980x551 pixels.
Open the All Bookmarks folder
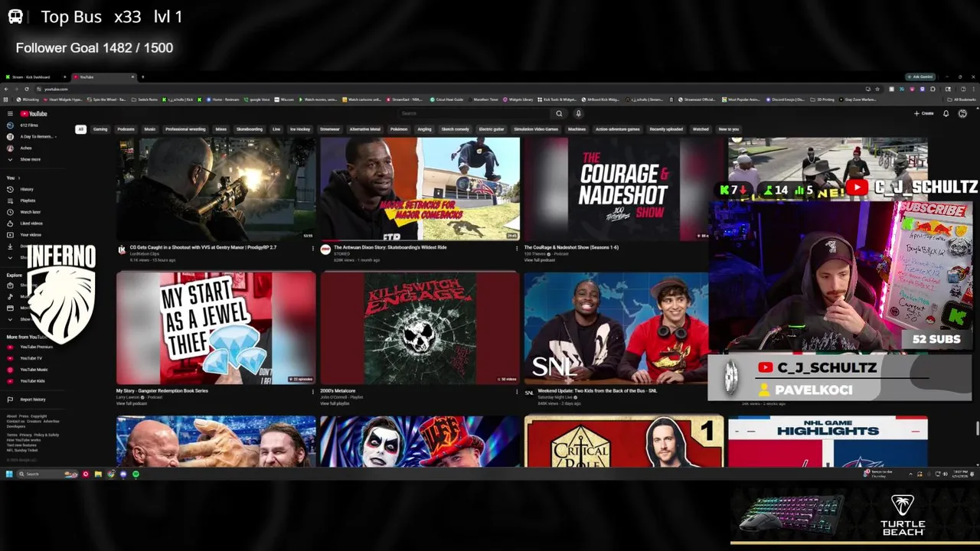(962, 99)
